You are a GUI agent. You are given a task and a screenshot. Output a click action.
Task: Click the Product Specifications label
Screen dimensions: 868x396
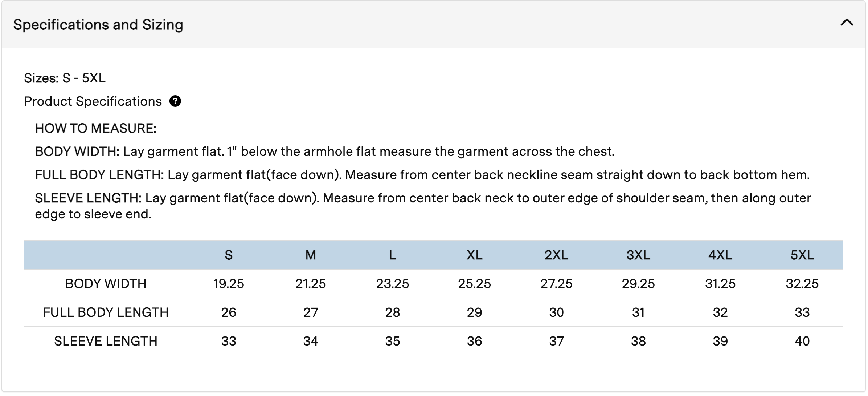coord(93,101)
